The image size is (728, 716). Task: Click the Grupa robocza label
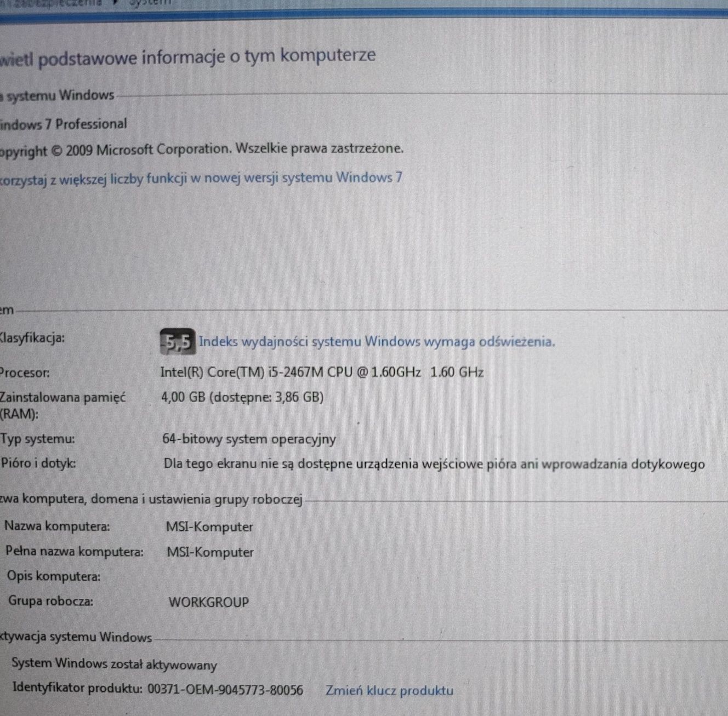(x=50, y=601)
